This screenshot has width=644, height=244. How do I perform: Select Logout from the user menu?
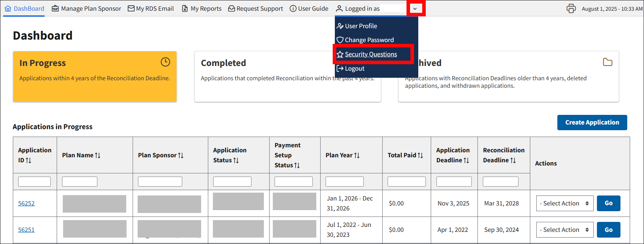tap(354, 68)
